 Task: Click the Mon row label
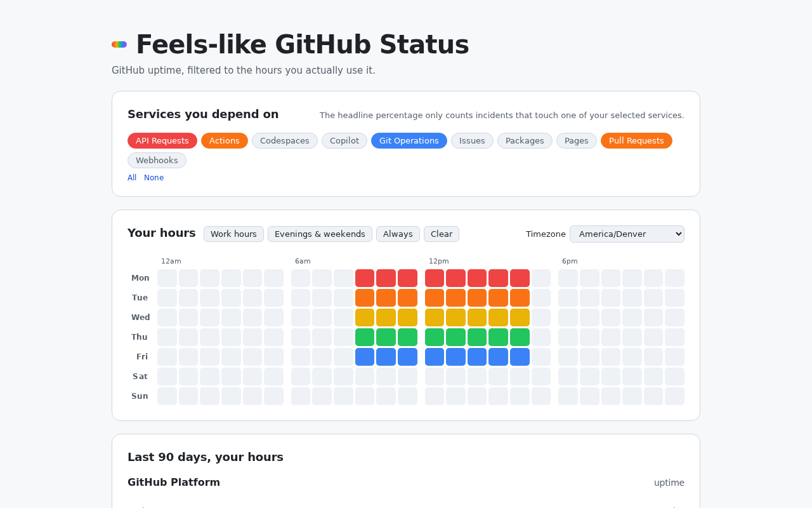pyautogui.click(x=140, y=278)
